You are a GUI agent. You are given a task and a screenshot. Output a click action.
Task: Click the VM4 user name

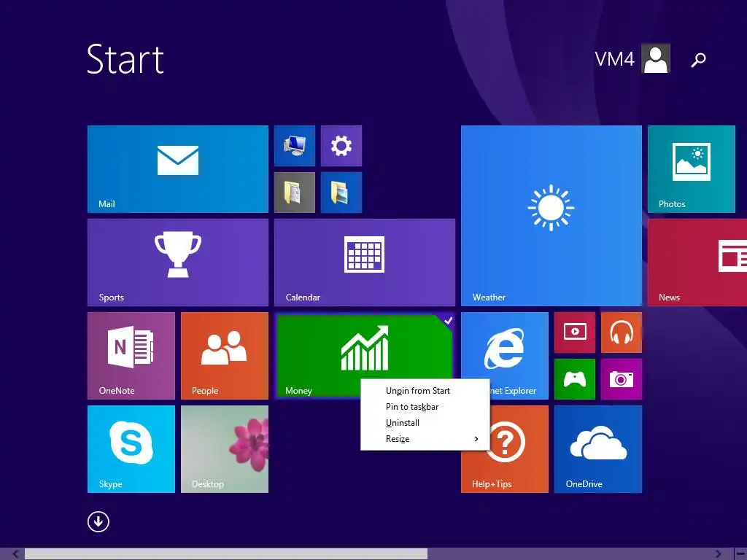614,59
